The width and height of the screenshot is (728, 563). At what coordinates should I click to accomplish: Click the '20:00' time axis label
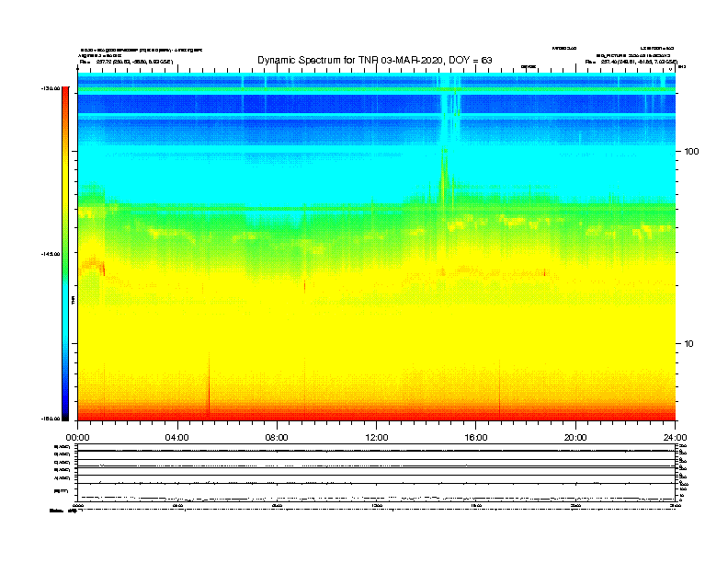[575, 438]
